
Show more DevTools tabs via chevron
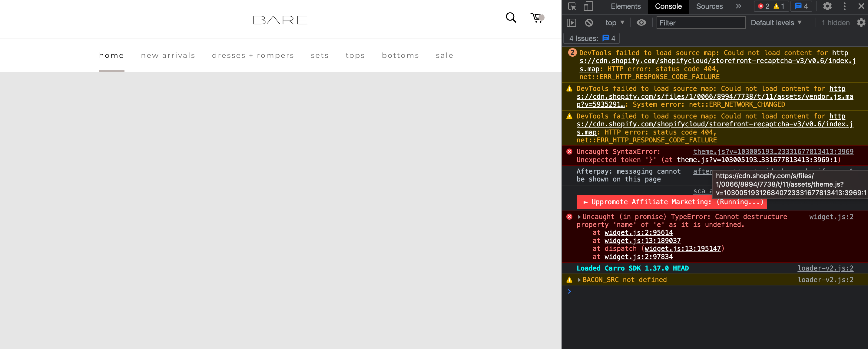point(739,6)
